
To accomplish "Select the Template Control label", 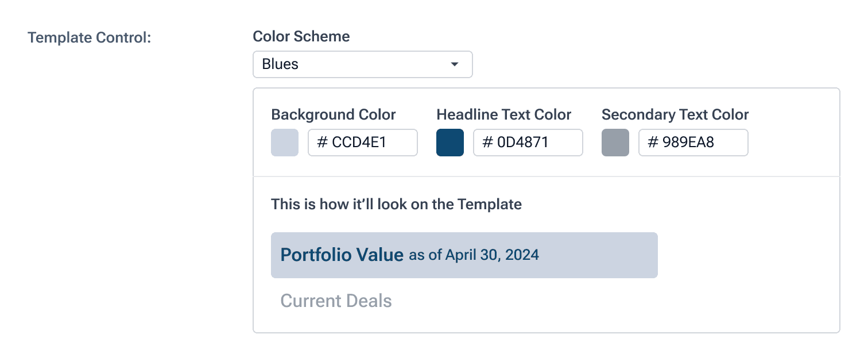I will [x=89, y=38].
